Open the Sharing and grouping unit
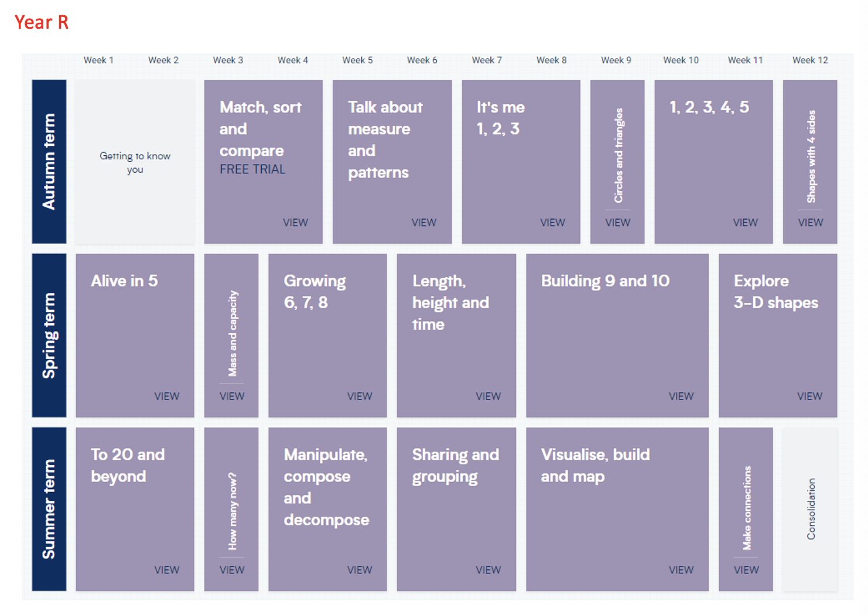Screen dimensions: 868x615 pos(456,508)
